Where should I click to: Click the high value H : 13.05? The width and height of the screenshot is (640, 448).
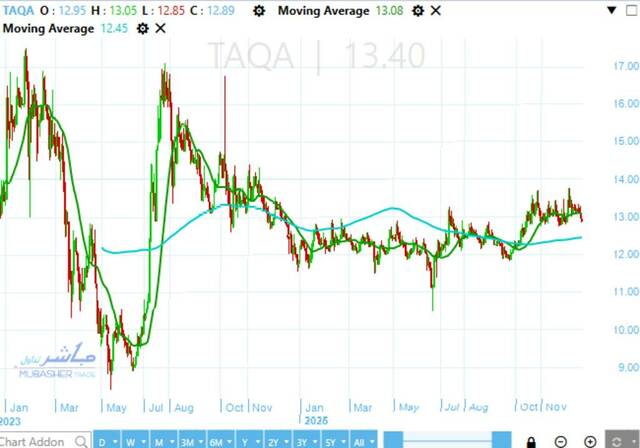point(114,10)
